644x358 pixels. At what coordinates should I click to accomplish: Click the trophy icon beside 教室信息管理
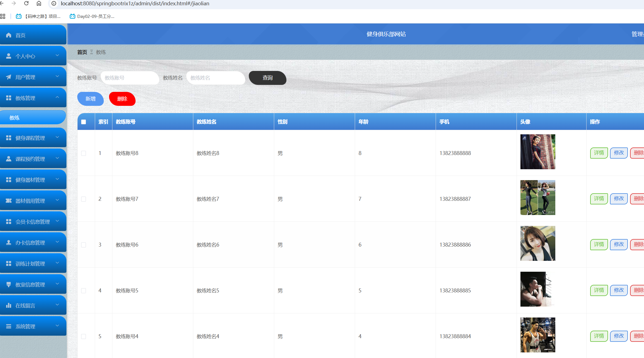click(x=9, y=285)
